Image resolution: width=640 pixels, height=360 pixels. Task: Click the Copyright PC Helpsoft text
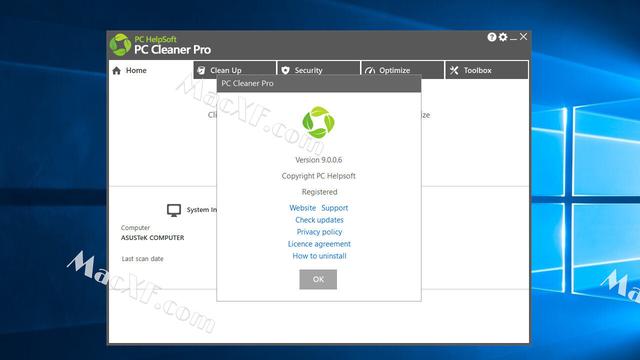pyautogui.click(x=319, y=176)
